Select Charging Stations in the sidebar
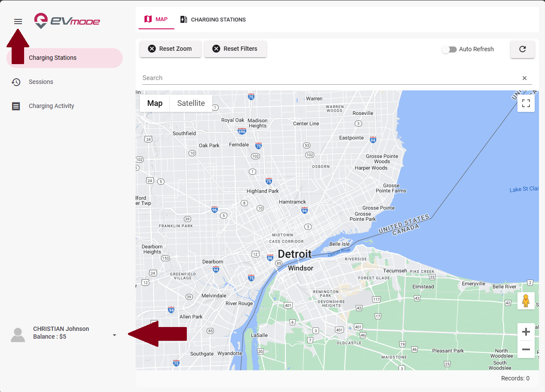The height and width of the screenshot is (392, 545). tap(65, 58)
